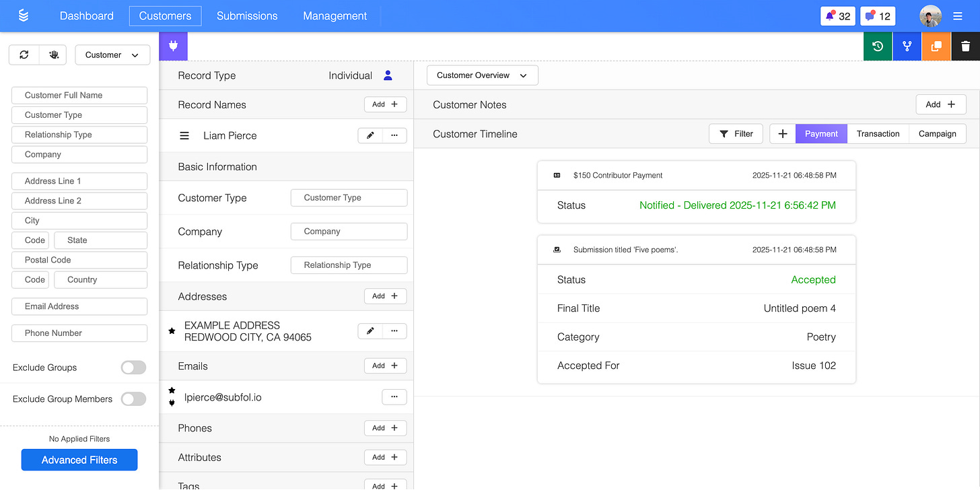This screenshot has height=490, width=980.
Task: Open the green history icon
Action: (878, 46)
